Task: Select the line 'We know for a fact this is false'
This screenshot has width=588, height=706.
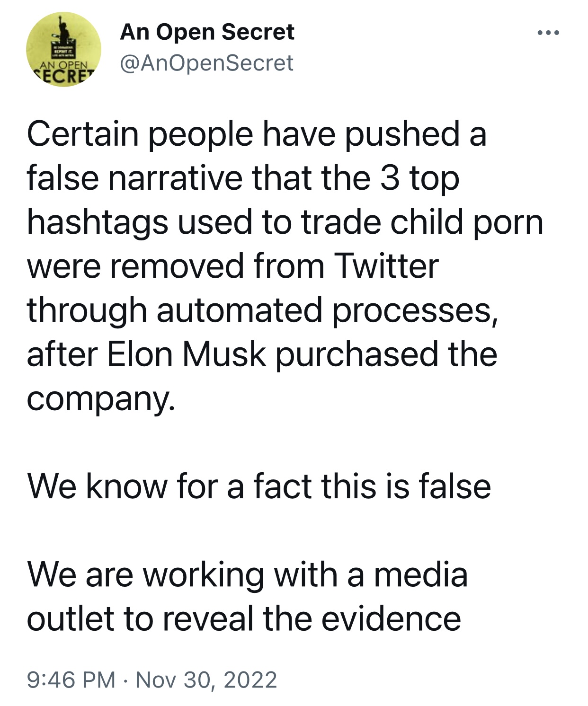Action: pyautogui.click(x=259, y=486)
